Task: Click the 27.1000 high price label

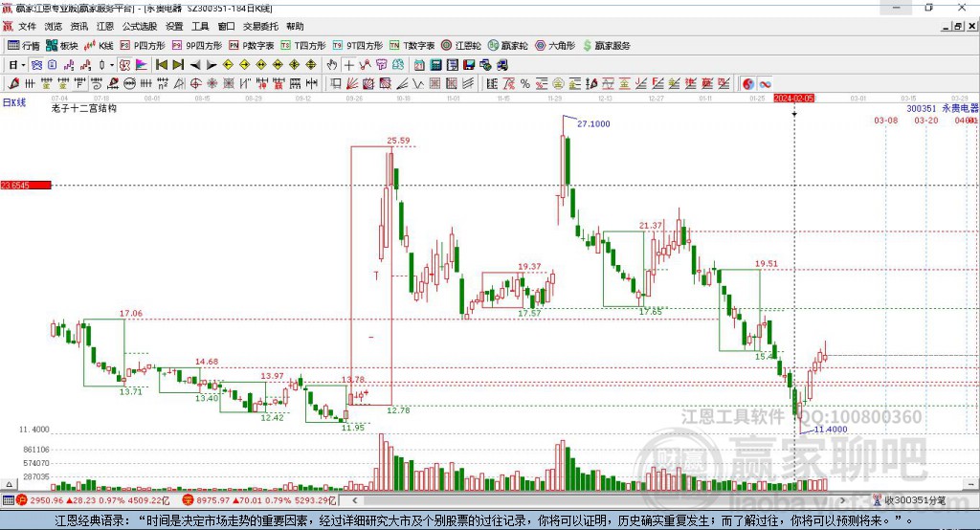Action: pos(593,123)
